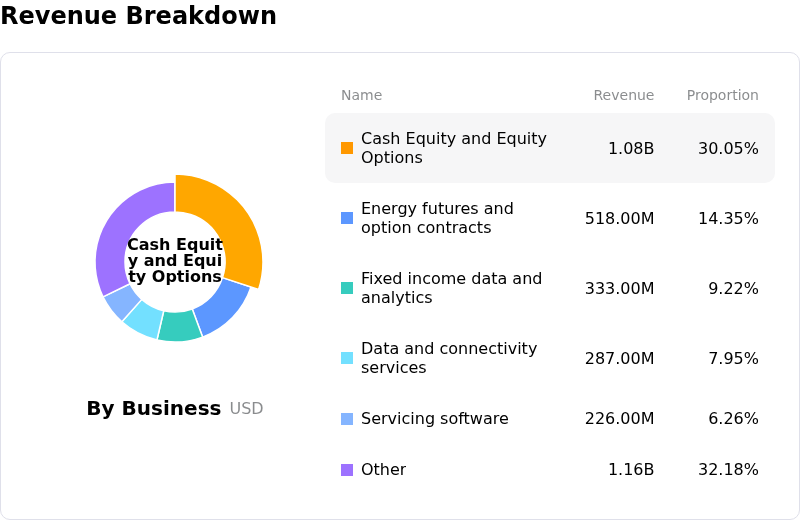Select the Cash Equity and Equity Options row
The width and height of the screenshot is (800, 520).
coord(550,148)
